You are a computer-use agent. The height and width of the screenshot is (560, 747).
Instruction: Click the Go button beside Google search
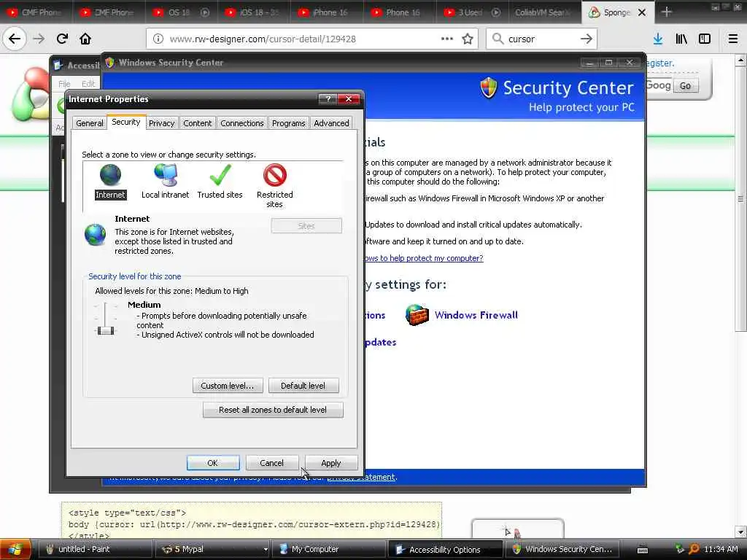point(686,86)
